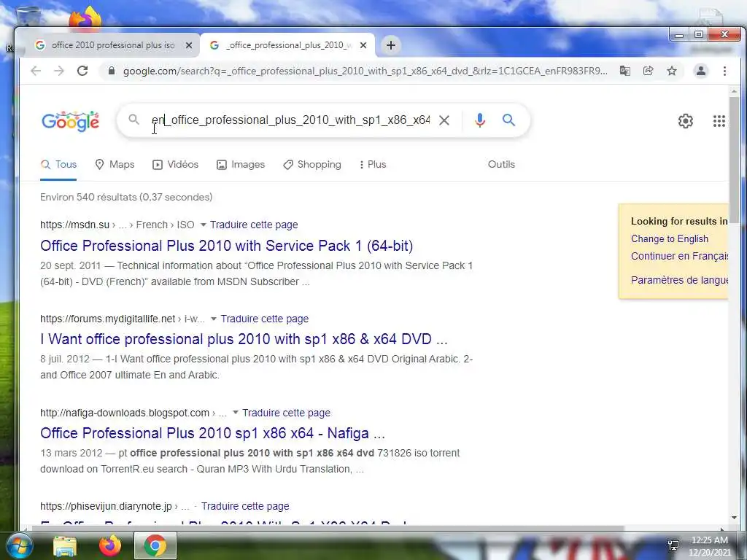Open Chrome's three-dot menu

coord(724,71)
